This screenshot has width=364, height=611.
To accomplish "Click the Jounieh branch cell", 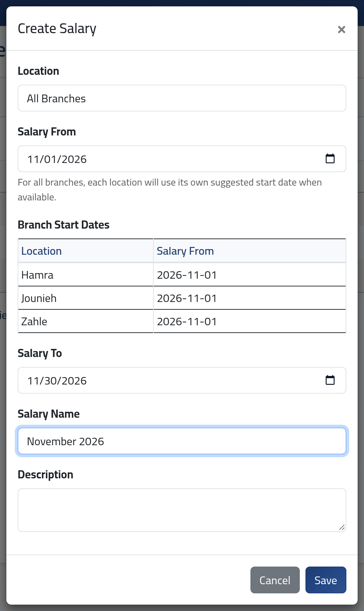I will point(86,298).
